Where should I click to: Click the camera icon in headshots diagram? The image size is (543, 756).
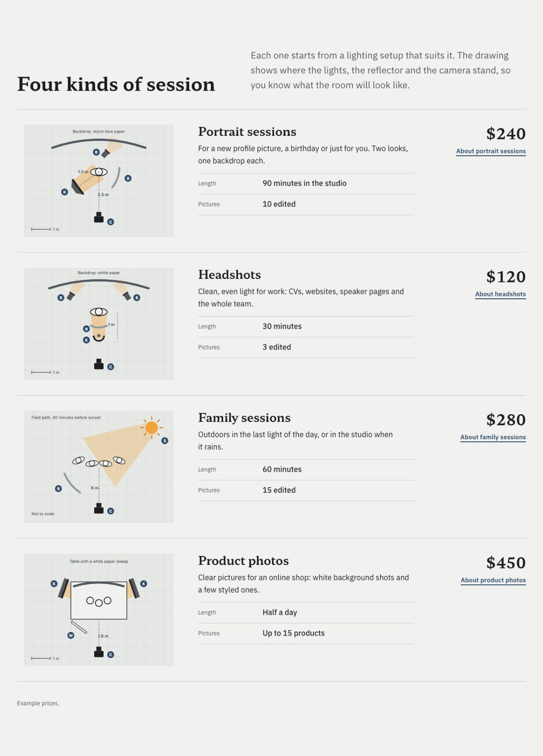99,364
